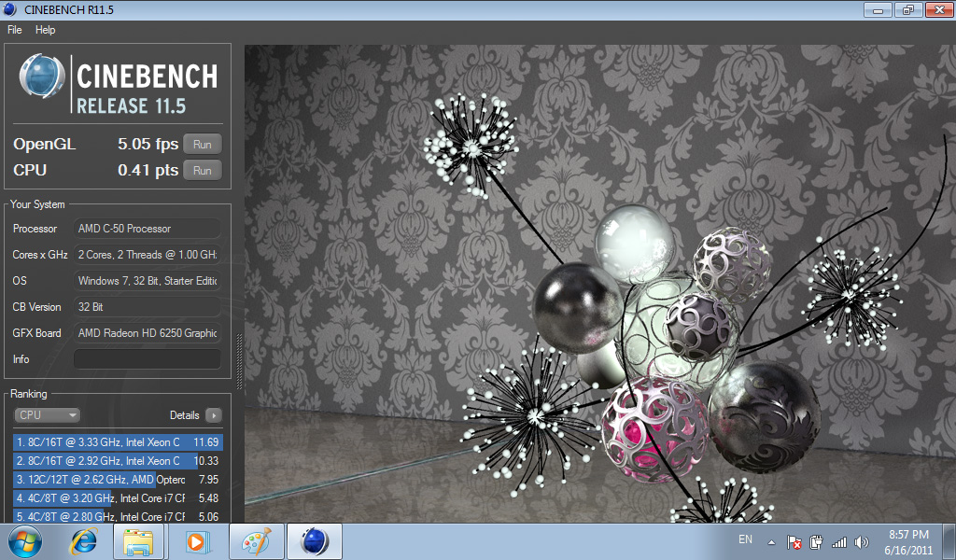Select ranking row 3 AMD Opteron 7.95
Image resolution: width=956 pixels, height=560 pixels.
click(118, 480)
